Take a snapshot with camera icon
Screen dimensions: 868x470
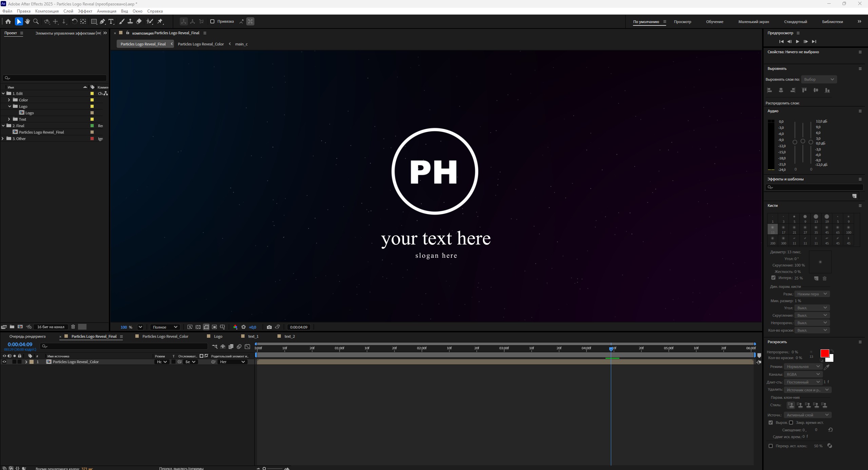pyautogui.click(x=269, y=327)
